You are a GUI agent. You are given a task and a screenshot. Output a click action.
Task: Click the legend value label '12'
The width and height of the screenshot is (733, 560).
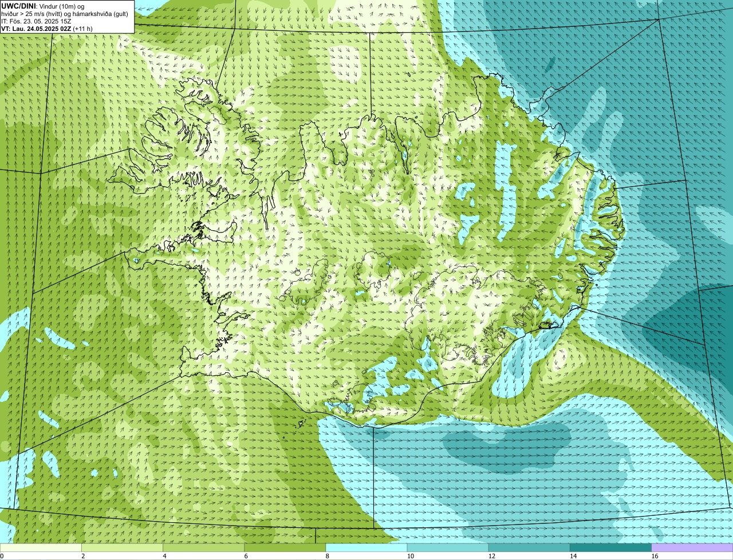[x=491, y=556]
